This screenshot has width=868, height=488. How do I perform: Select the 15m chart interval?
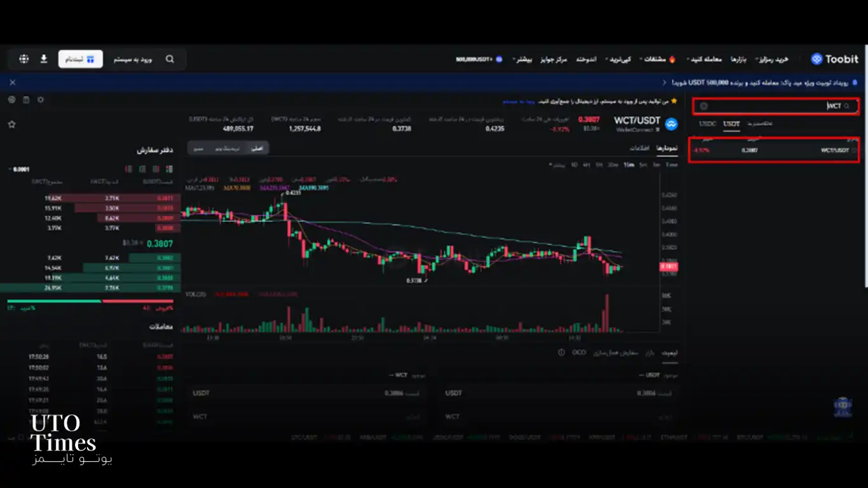tap(628, 165)
